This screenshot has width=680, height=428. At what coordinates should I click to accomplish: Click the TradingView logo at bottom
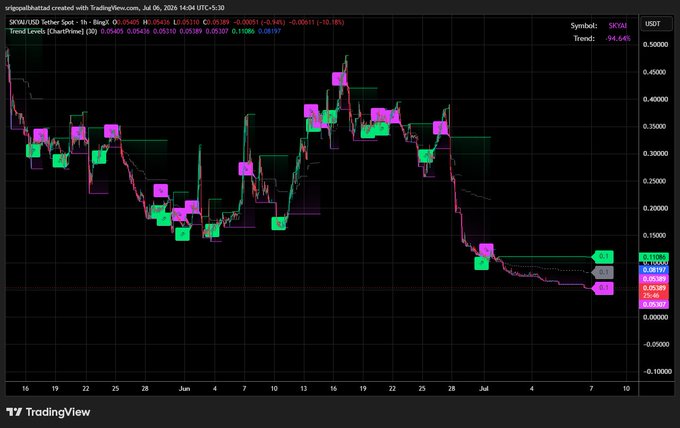pos(48,412)
